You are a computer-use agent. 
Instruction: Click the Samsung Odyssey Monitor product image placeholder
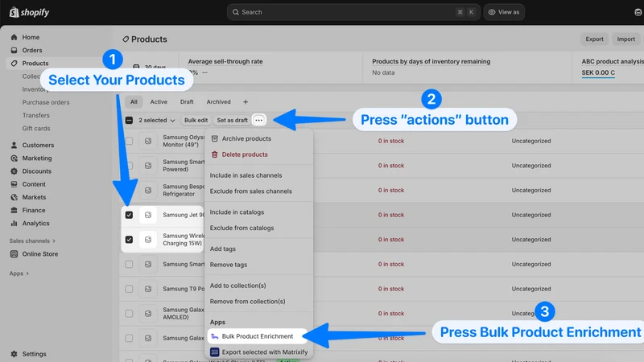148,141
